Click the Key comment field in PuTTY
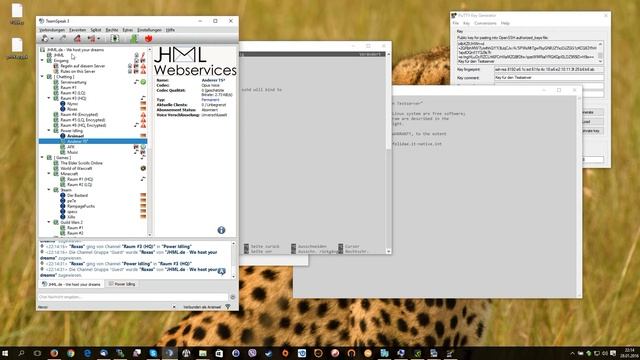This screenshot has width=640, height=360. click(x=549, y=78)
